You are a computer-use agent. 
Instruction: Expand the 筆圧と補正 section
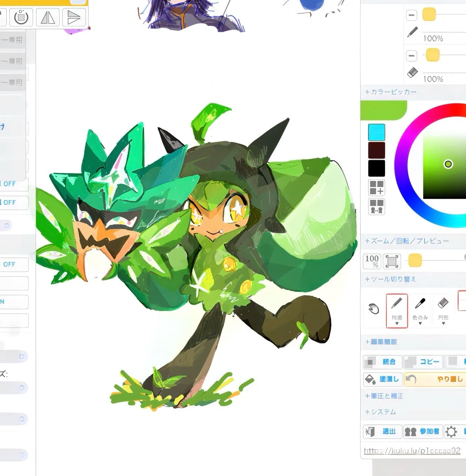click(384, 396)
